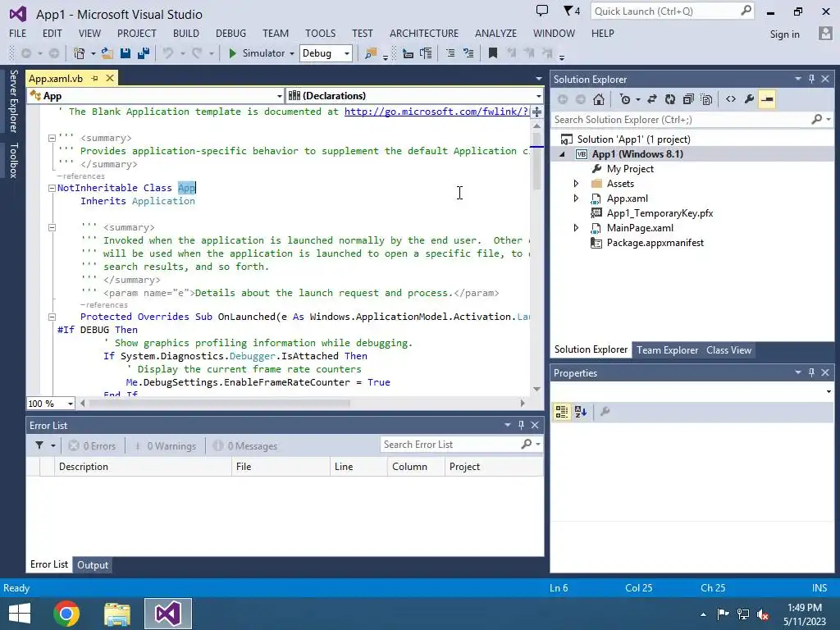Open the (Declarations) member dropdown
This screenshot has height=630, width=840.
(x=415, y=96)
